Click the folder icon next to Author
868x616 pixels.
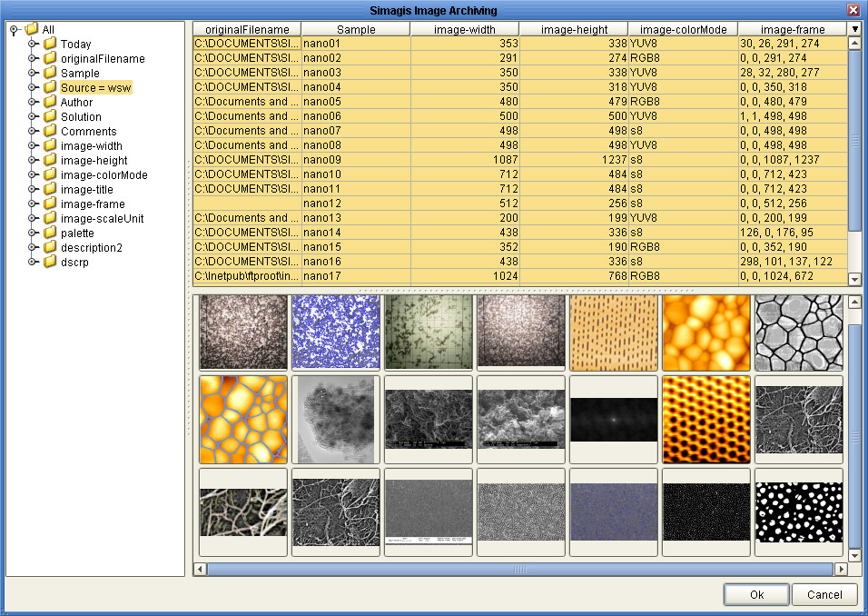point(50,102)
